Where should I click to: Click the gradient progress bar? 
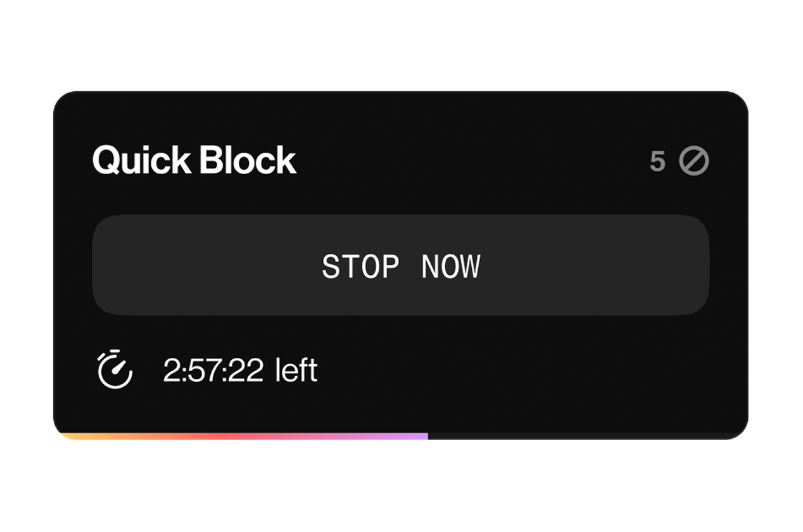coord(247,436)
